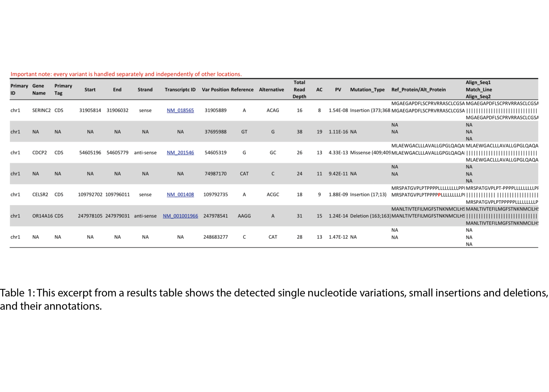Open the NM_001408 transcript link
The height and width of the screenshot is (392, 549).
point(180,194)
